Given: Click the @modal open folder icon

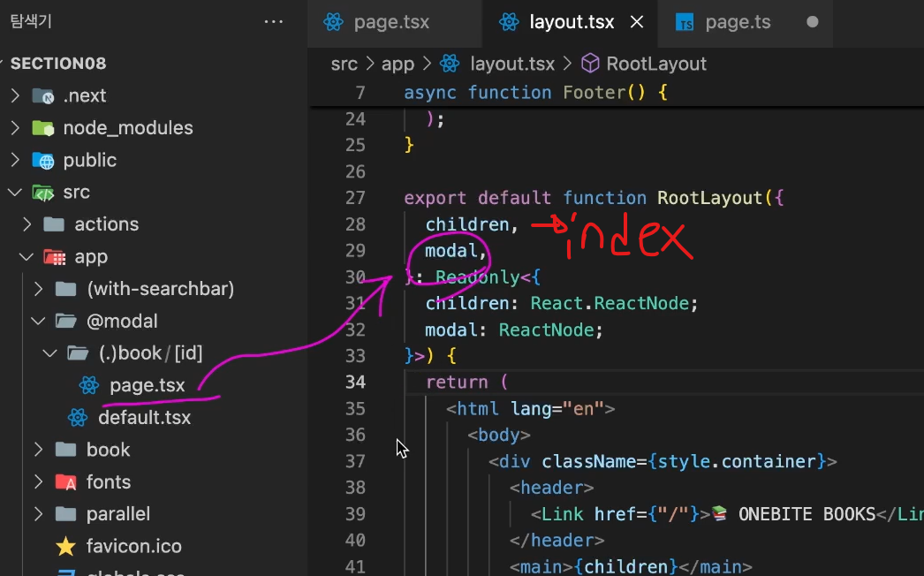Looking at the screenshot, I should pyautogui.click(x=65, y=322).
